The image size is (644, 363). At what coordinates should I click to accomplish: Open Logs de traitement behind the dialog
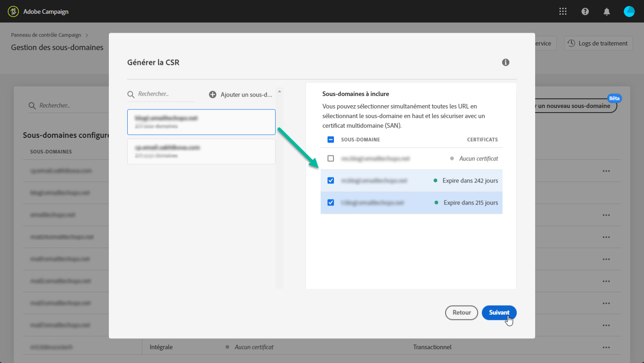click(599, 43)
